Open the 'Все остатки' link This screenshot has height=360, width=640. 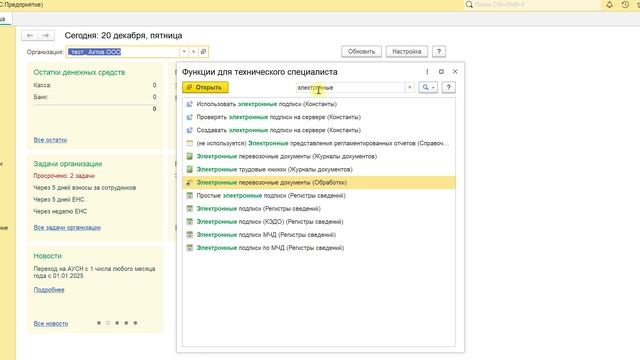[x=50, y=140]
